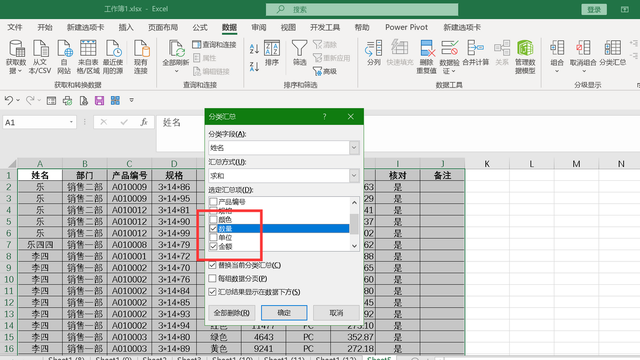640x360 pixels.
Task: Click the 取消 (Cancel) button
Action: pos(336,313)
